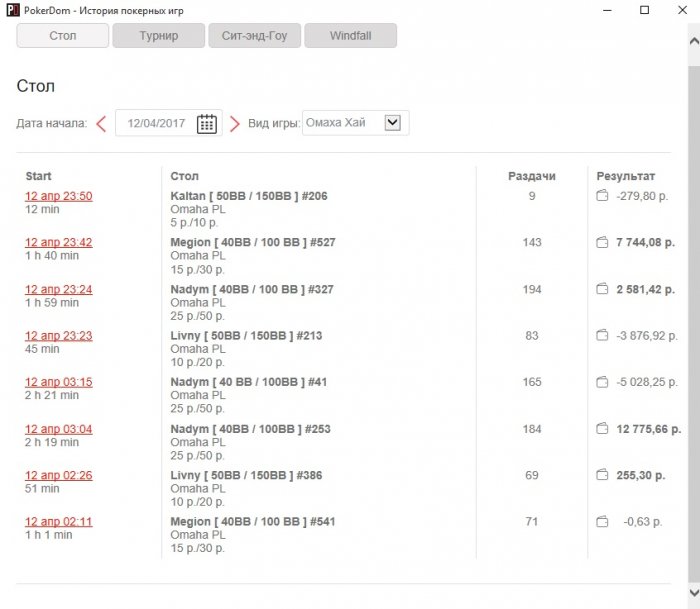The image size is (700, 609).
Task: Open the 12 апр 23:50 session link
Action: pyautogui.click(x=59, y=196)
